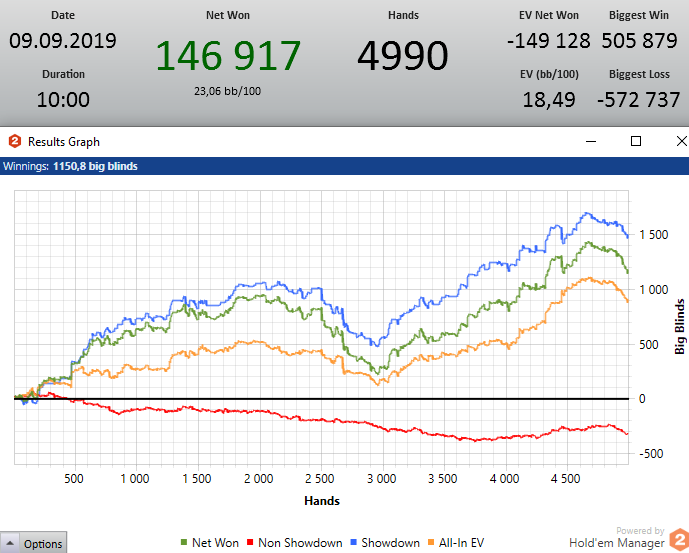Open the Options button menu
The width and height of the screenshot is (689, 553).
coord(43,544)
